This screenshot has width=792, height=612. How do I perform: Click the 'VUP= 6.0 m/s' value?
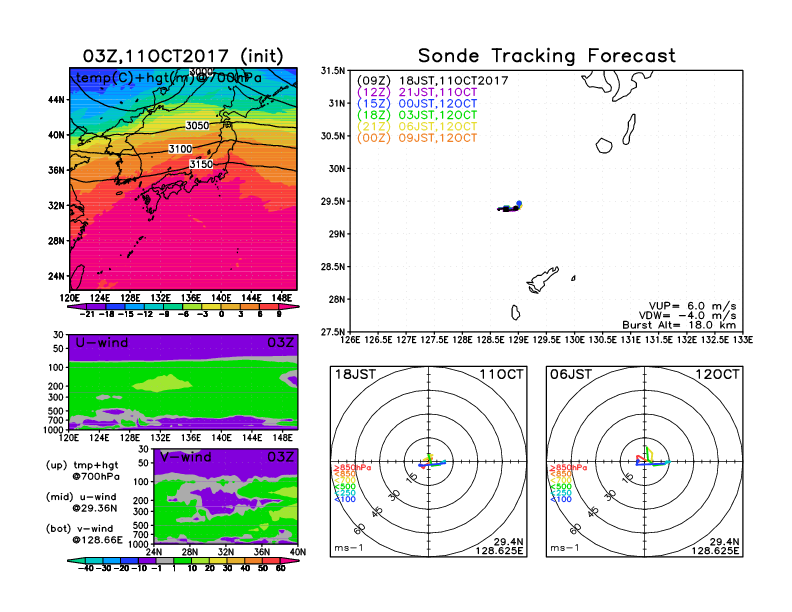pyautogui.click(x=692, y=306)
